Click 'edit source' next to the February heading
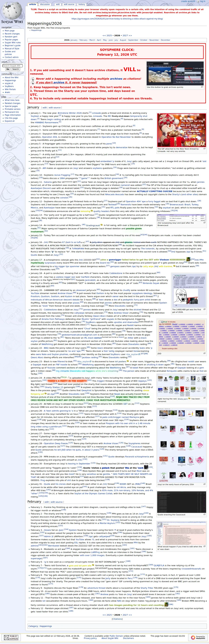This screenshot has width=209, height=644. click(x=56, y=502)
